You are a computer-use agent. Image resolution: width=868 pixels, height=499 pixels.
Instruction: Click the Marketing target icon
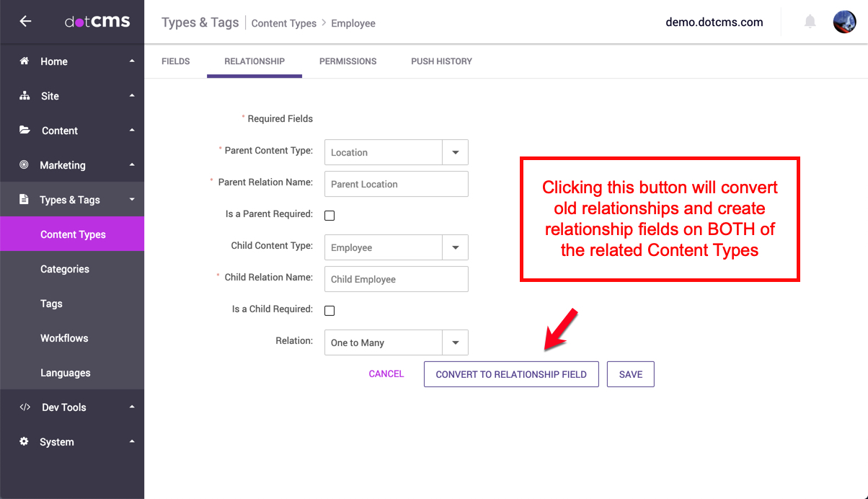(25, 165)
